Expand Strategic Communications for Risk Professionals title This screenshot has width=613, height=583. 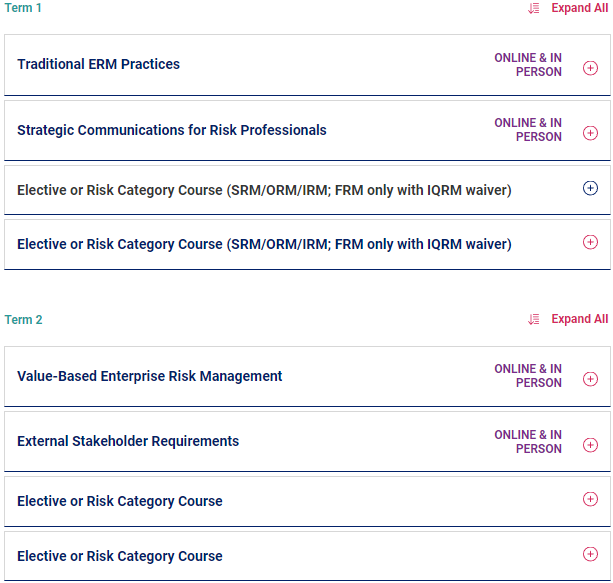point(171,130)
